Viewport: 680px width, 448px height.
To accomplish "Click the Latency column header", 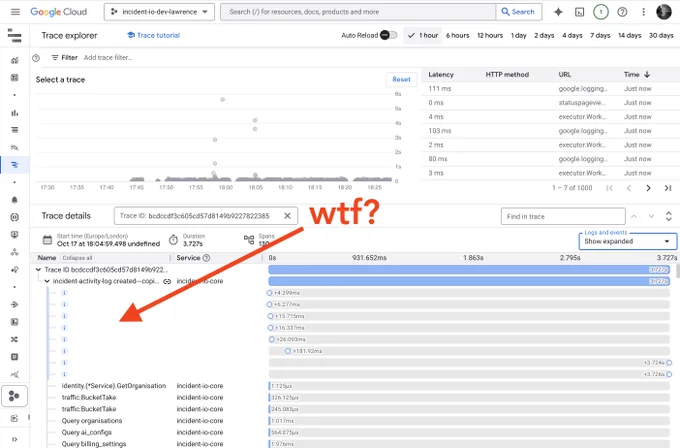I will tap(441, 75).
